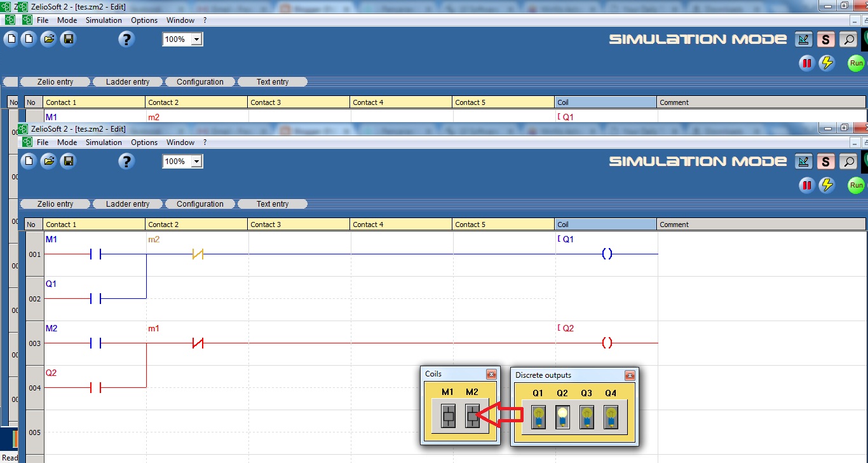This screenshot has height=463, width=868.
Task: Switch to the Configuration tab
Action: click(200, 204)
